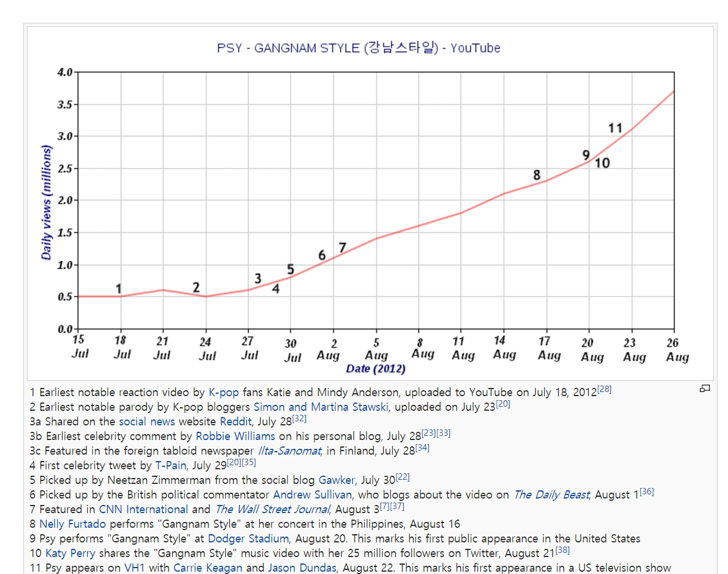This screenshot has width=728, height=574.
Task: Open The Wall Street Journal link
Action: [x=273, y=509]
